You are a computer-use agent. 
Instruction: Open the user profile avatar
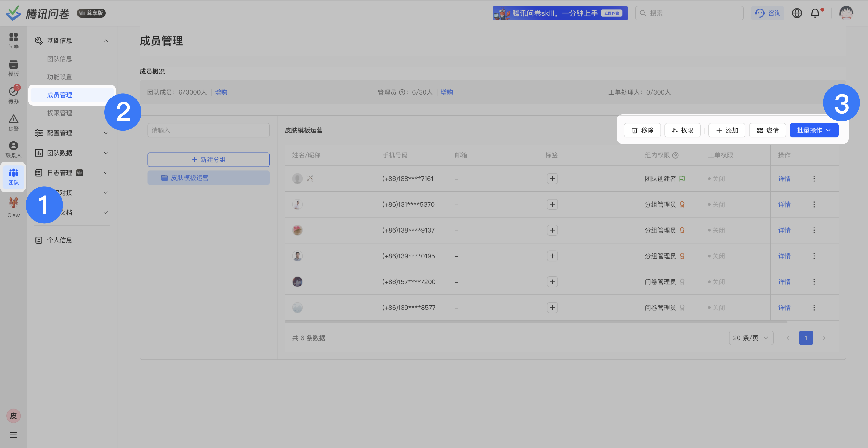pos(846,13)
